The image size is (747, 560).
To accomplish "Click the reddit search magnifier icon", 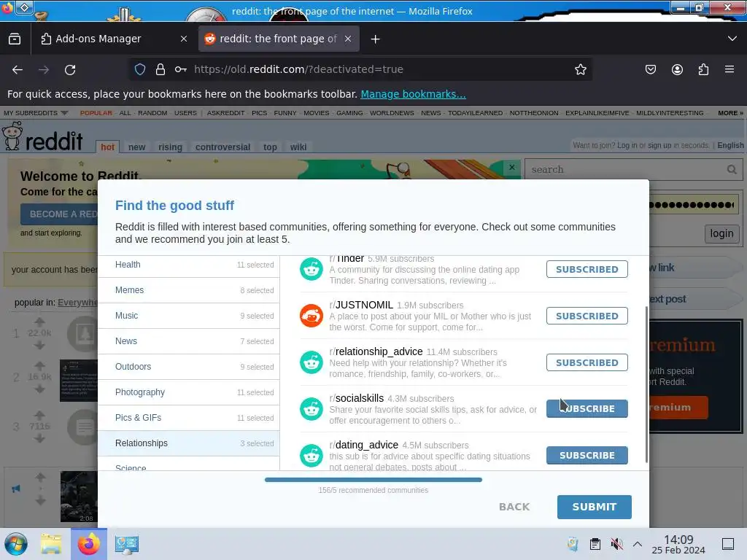I will pyautogui.click(x=732, y=169).
